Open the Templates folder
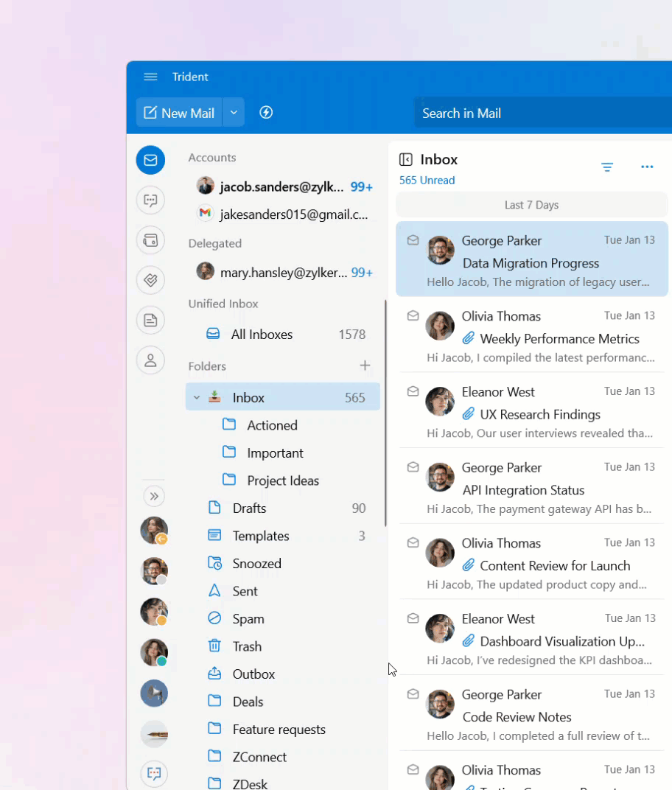This screenshot has width=672, height=790. (283, 536)
